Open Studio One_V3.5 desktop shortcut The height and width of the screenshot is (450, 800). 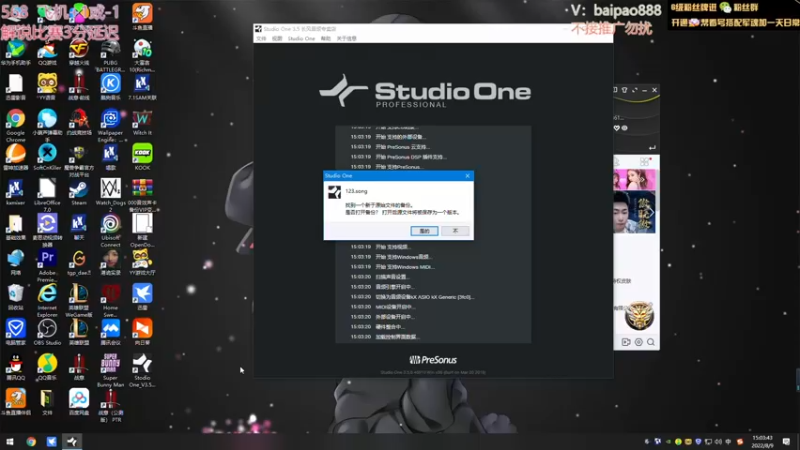[142, 370]
